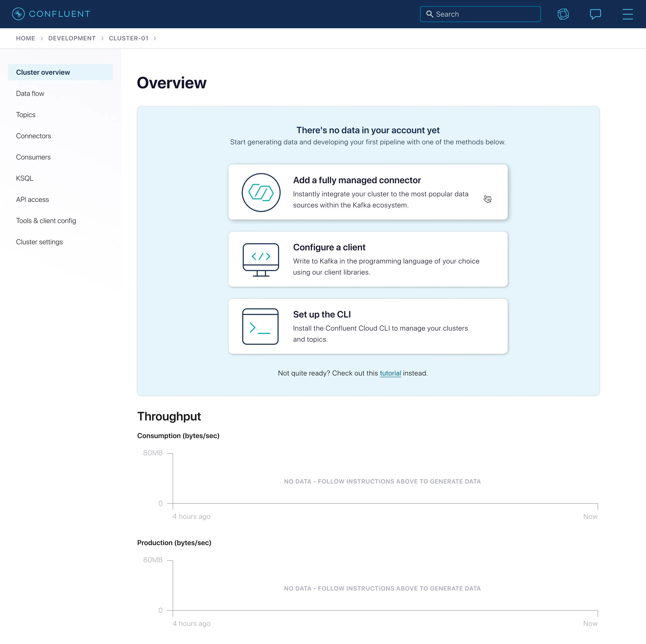
Task: Click the managed connector circle icon
Action: pyautogui.click(x=261, y=192)
